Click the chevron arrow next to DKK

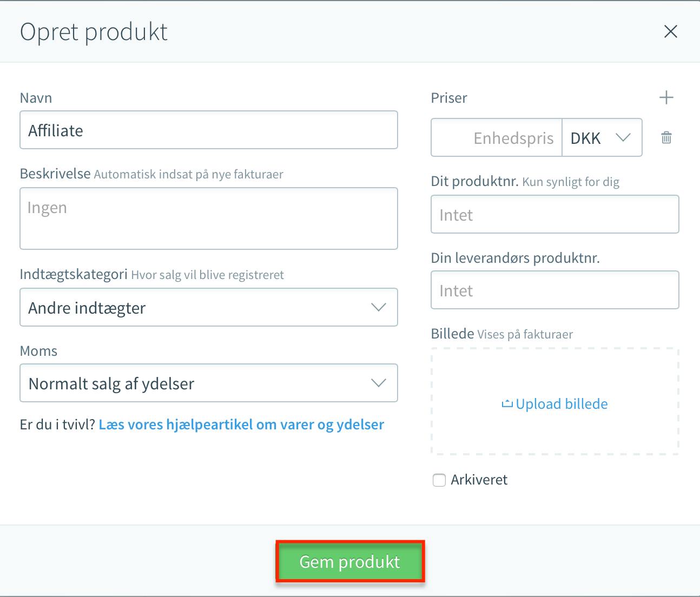pyautogui.click(x=623, y=137)
